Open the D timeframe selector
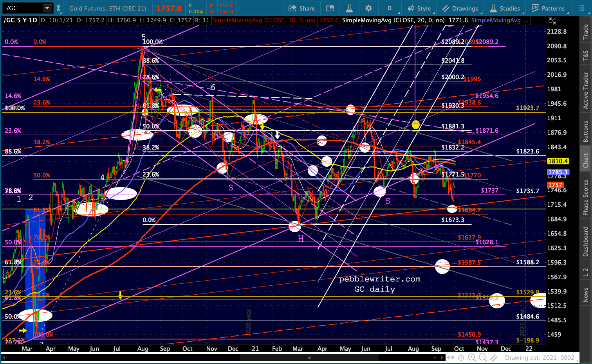592x364 pixels. 390,8
